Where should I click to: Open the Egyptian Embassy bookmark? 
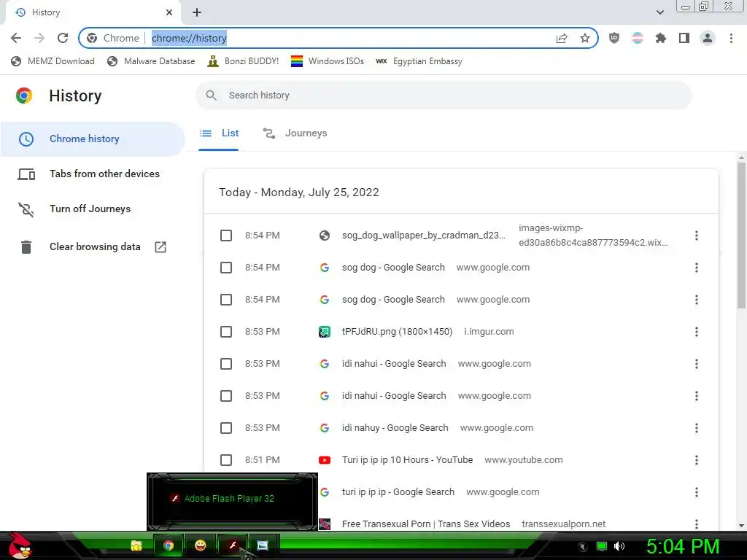419,61
